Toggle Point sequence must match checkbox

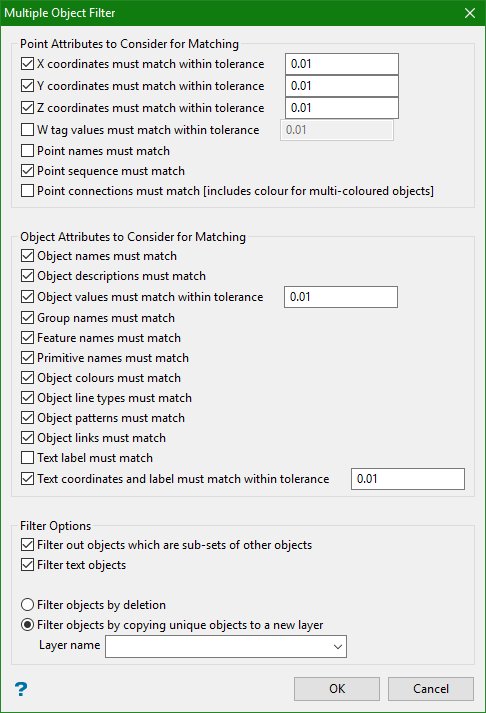pos(27,171)
